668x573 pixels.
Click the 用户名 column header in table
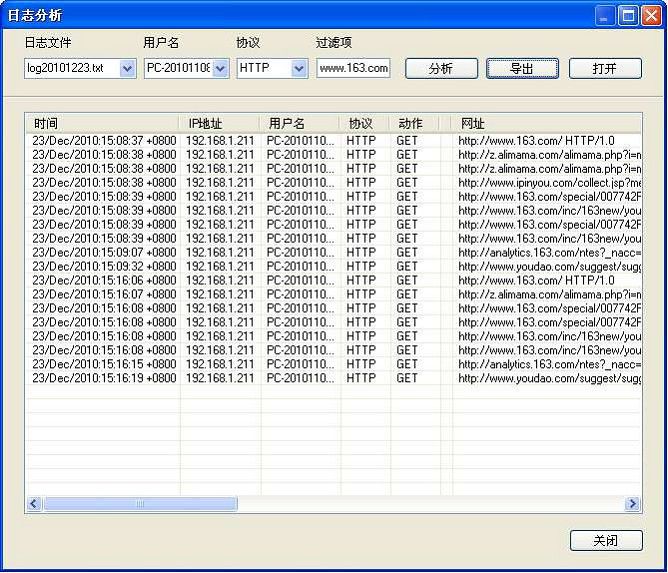pyautogui.click(x=300, y=124)
